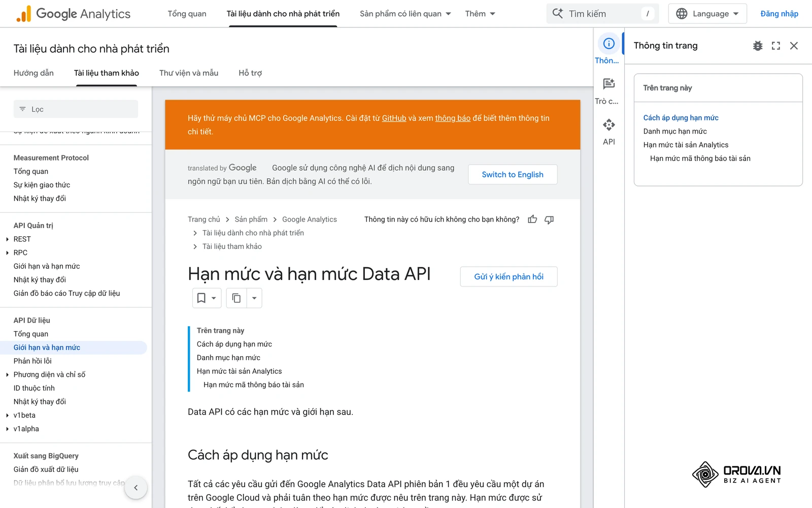Expand the REST tree item
The width and height of the screenshot is (812, 508).
click(x=7, y=239)
